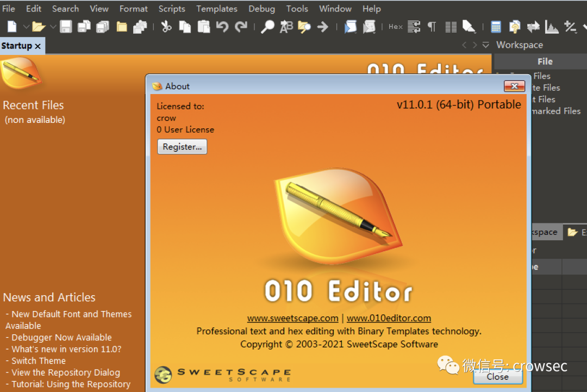Open the www.010editor.com link
This screenshot has height=392, width=587.
(x=389, y=318)
